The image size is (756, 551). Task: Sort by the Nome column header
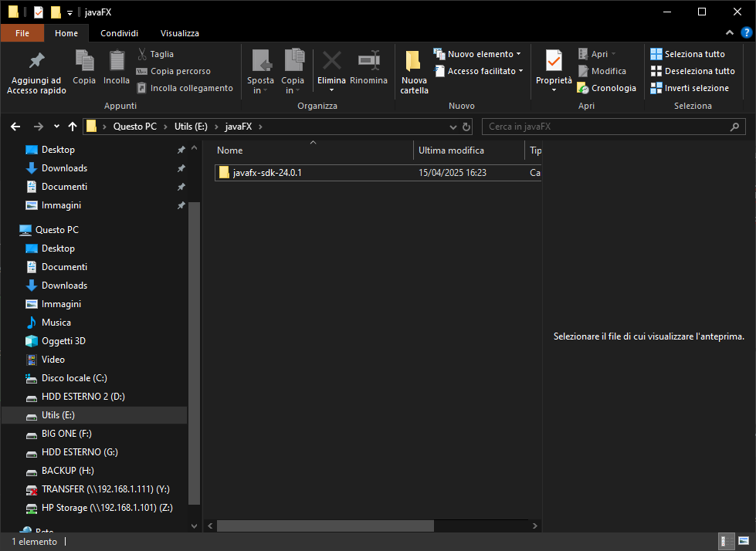pyautogui.click(x=313, y=150)
